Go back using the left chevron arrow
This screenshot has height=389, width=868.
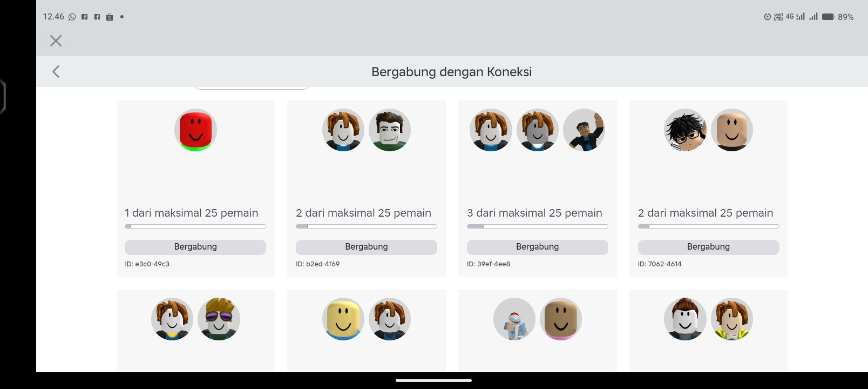pos(56,71)
